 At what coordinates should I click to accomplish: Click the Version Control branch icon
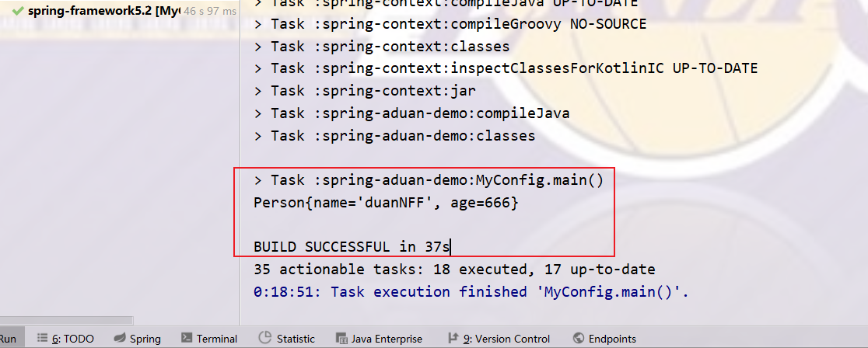(x=453, y=338)
